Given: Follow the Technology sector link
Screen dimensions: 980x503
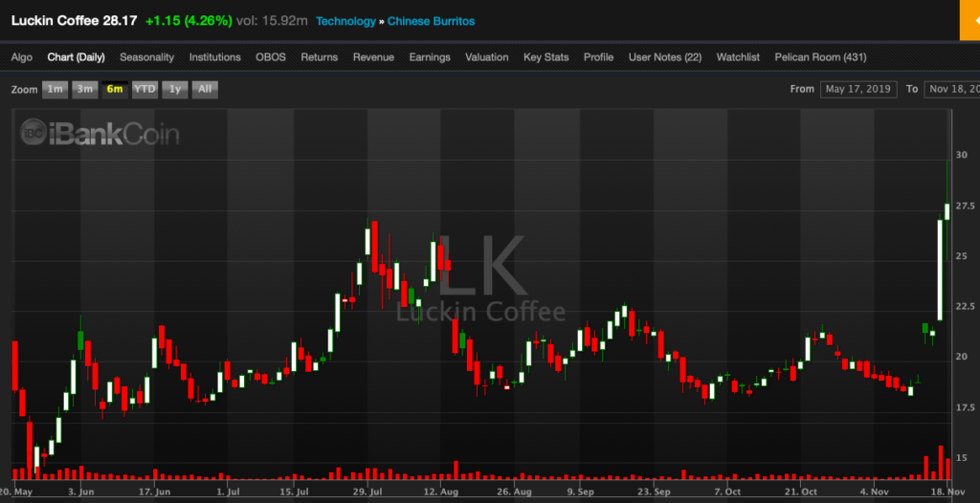Looking at the screenshot, I should pyautogui.click(x=345, y=21).
